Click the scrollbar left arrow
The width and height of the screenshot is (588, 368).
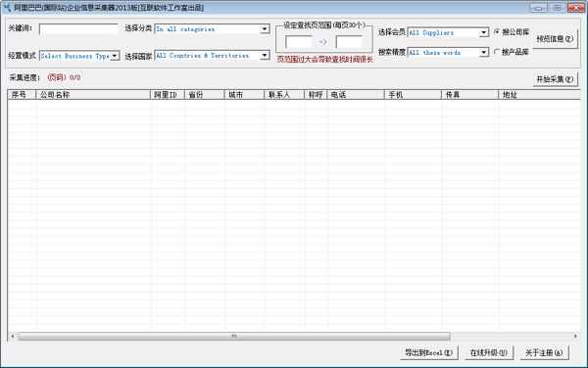pyautogui.click(x=13, y=336)
